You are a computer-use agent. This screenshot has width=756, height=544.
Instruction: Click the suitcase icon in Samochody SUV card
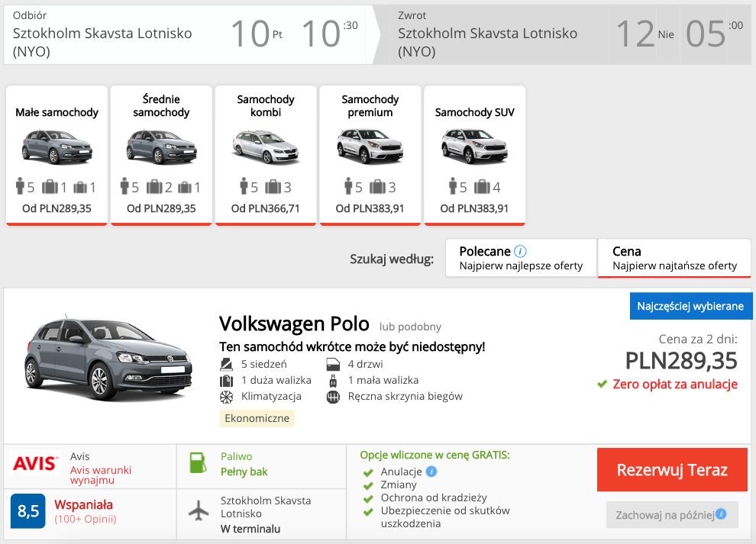[x=482, y=186]
